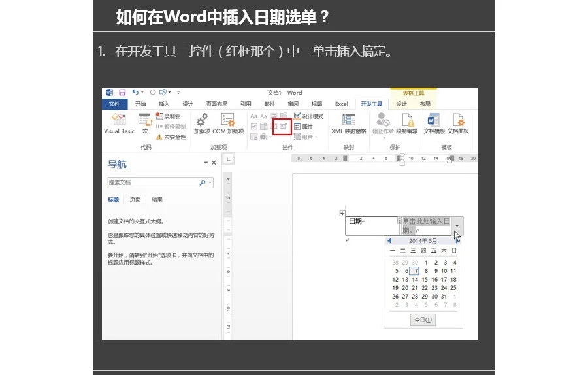
Task: Start 录制宏 record macro
Action: pyautogui.click(x=168, y=116)
